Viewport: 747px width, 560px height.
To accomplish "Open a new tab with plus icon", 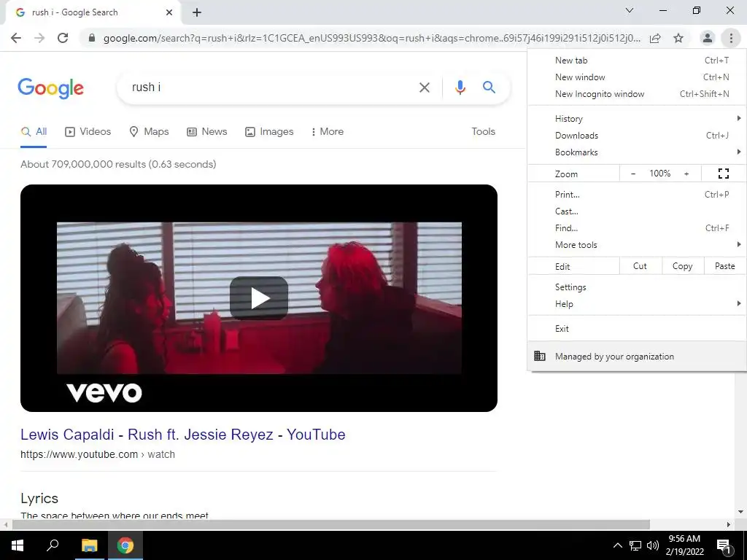I will [x=197, y=13].
